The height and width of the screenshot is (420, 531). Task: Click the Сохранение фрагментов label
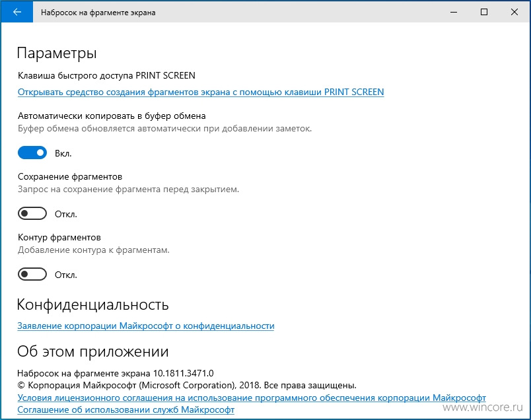point(70,176)
